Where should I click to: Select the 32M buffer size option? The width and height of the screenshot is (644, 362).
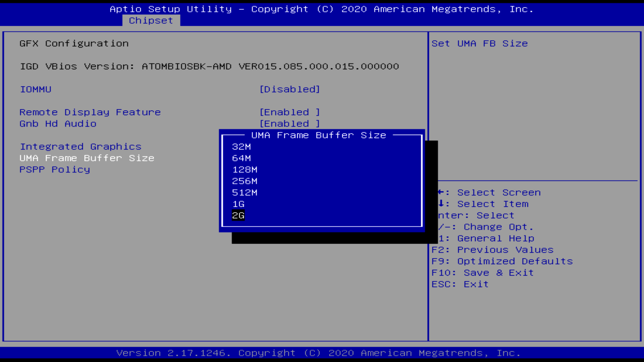click(241, 147)
